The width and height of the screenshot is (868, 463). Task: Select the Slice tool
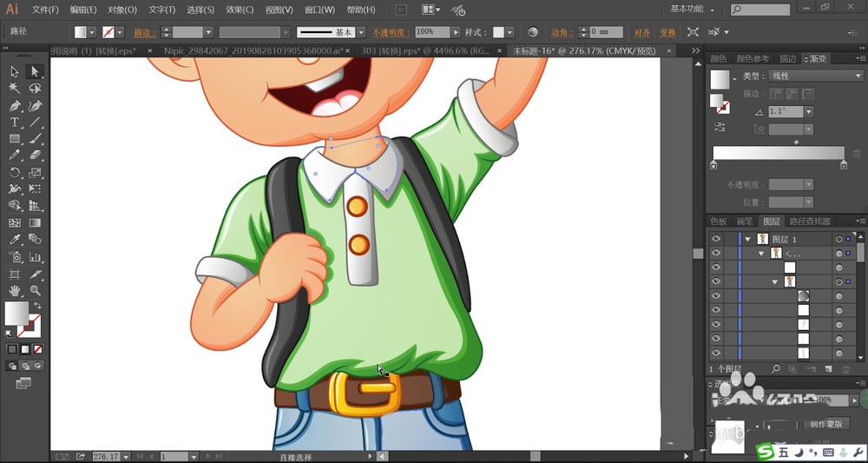pos(35,274)
